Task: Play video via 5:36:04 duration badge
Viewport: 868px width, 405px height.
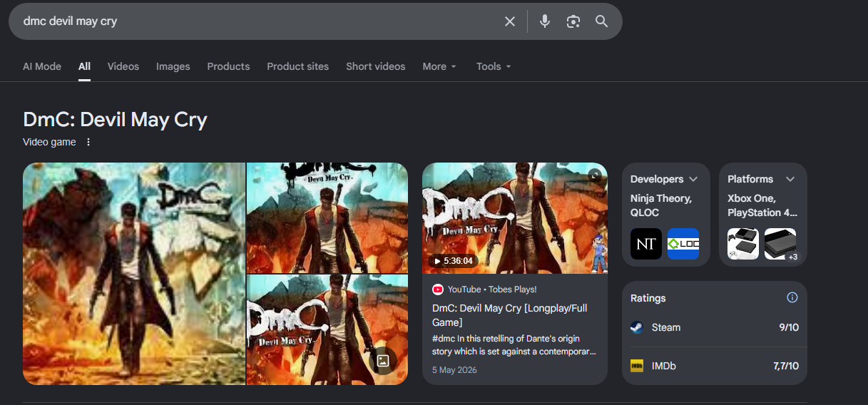Action: [454, 261]
